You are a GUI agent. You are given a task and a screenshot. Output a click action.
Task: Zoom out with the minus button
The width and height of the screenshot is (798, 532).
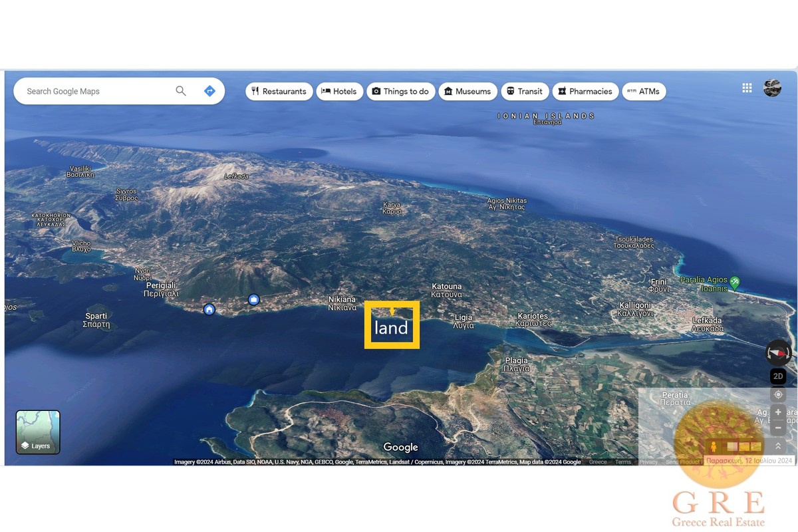pyautogui.click(x=778, y=428)
